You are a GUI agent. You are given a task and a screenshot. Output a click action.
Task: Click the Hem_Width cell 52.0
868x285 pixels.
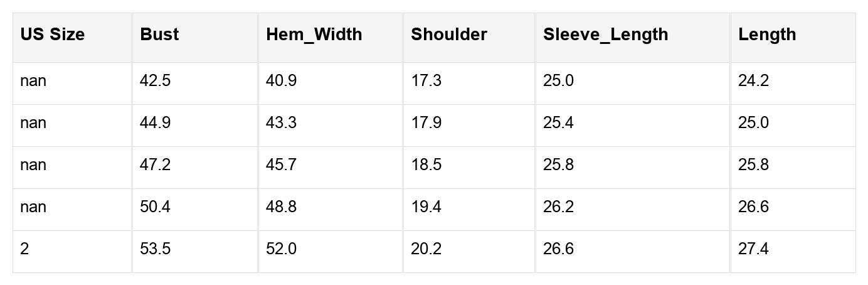coord(281,249)
